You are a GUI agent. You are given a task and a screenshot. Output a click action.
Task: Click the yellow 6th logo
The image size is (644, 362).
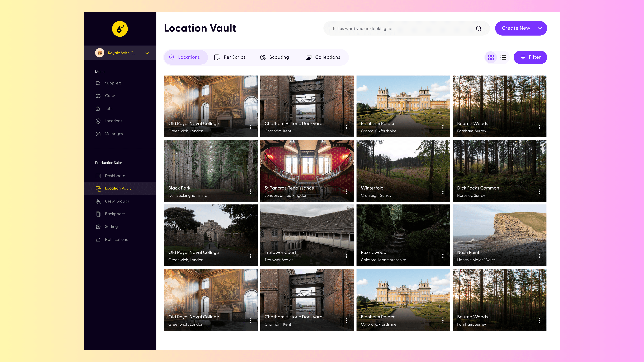[x=120, y=29]
